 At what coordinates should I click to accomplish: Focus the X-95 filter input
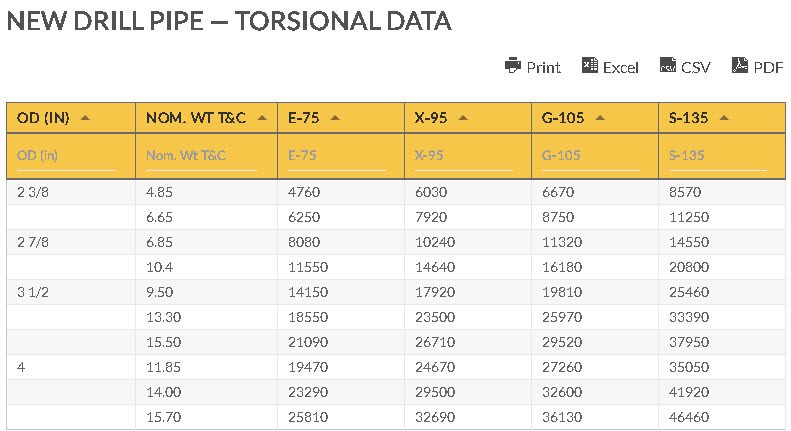[464, 156]
